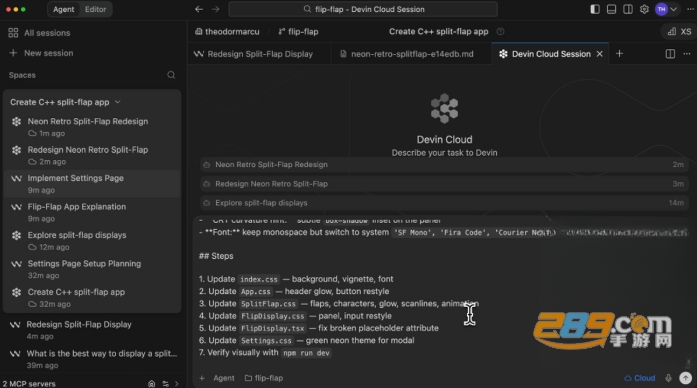
Task: Search spaces with the magnifier icon
Action: tap(171, 75)
